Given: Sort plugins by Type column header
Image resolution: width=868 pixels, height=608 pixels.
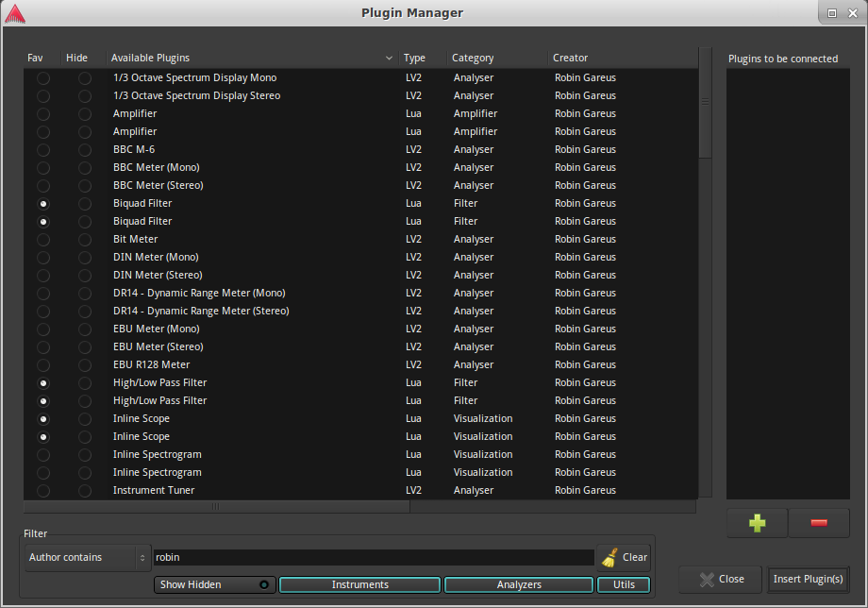Looking at the screenshot, I should [414, 59].
